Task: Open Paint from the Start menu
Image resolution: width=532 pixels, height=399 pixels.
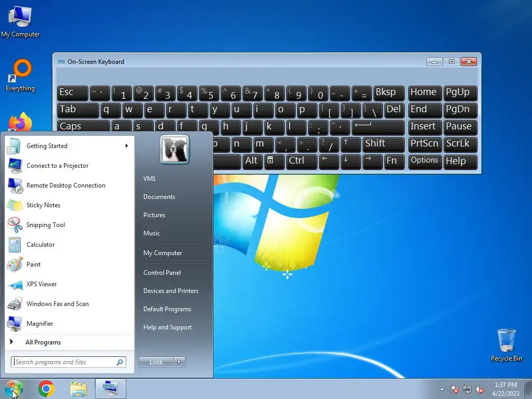Action: tap(70, 264)
